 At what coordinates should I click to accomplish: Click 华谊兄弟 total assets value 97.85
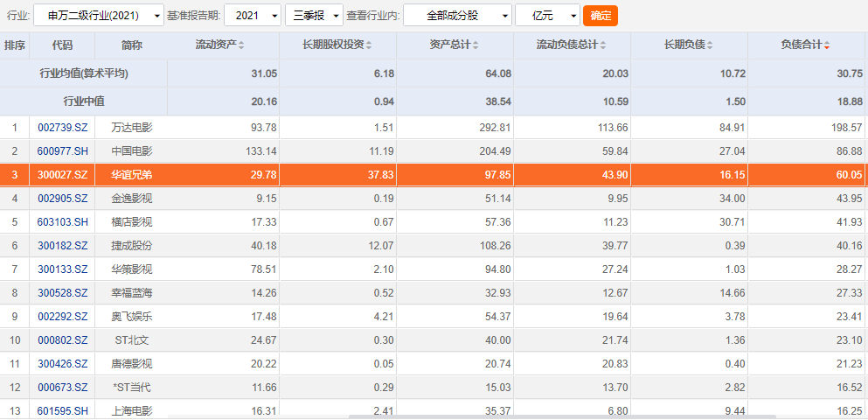[x=499, y=175]
